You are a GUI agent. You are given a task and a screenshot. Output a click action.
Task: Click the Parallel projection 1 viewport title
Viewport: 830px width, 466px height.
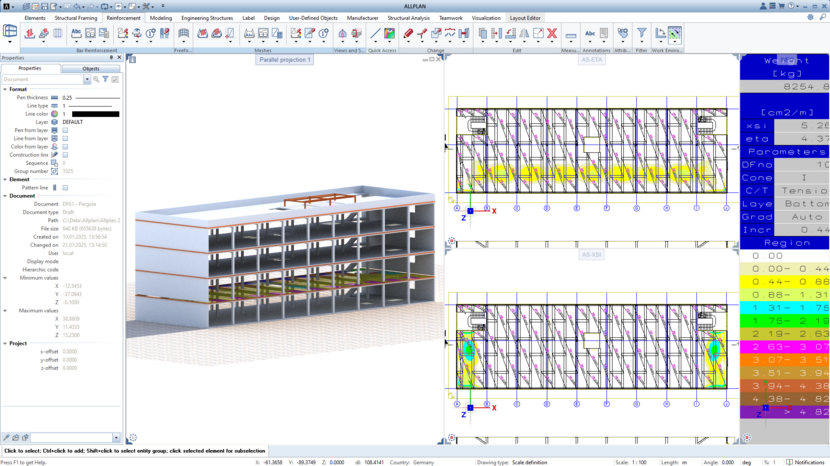tap(284, 60)
